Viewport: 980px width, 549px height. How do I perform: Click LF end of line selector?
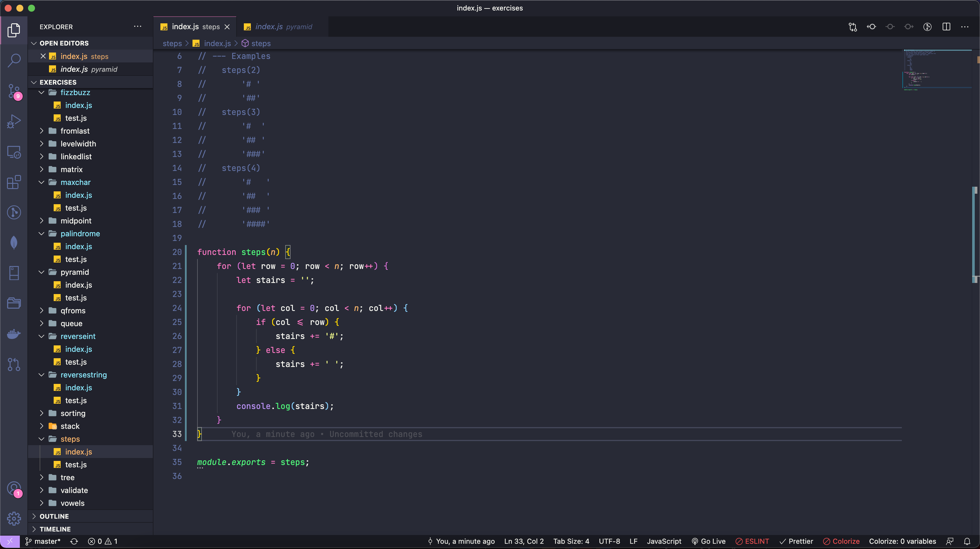[633, 541]
